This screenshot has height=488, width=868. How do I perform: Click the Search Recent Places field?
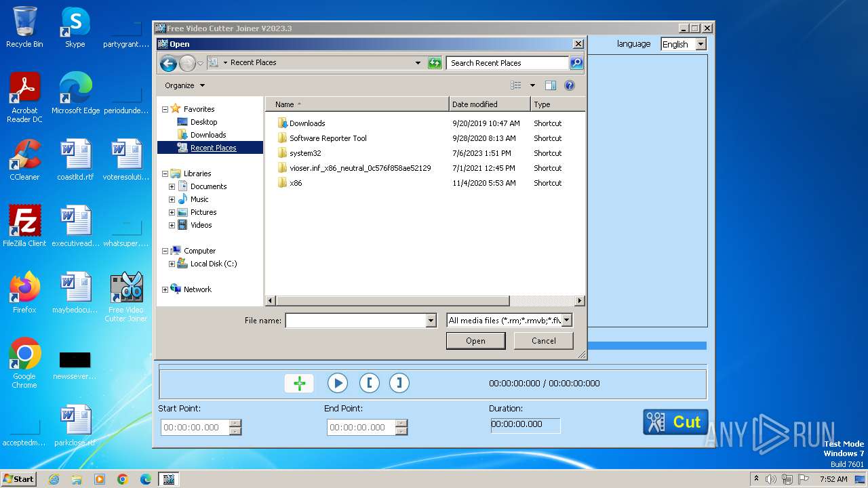pyautogui.click(x=507, y=63)
